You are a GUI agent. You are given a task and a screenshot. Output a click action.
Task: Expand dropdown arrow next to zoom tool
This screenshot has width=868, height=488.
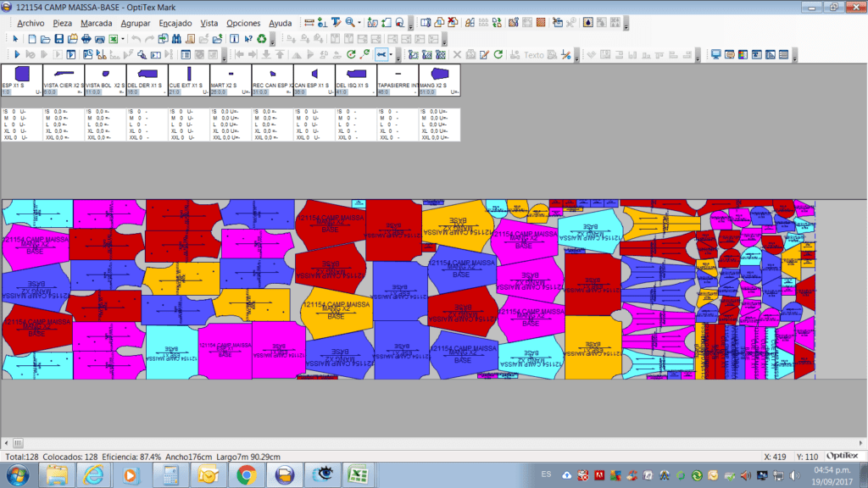click(360, 23)
